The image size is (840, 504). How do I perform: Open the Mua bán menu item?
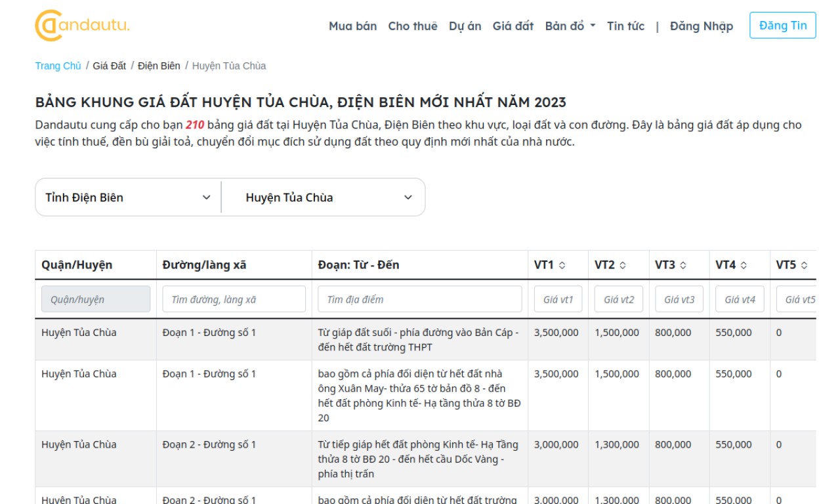click(x=352, y=26)
